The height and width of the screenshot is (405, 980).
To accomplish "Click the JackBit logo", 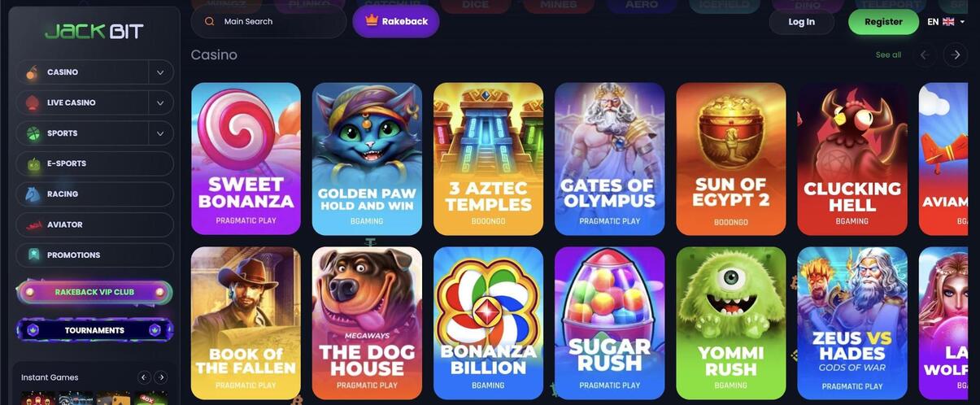I will pos(94,32).
